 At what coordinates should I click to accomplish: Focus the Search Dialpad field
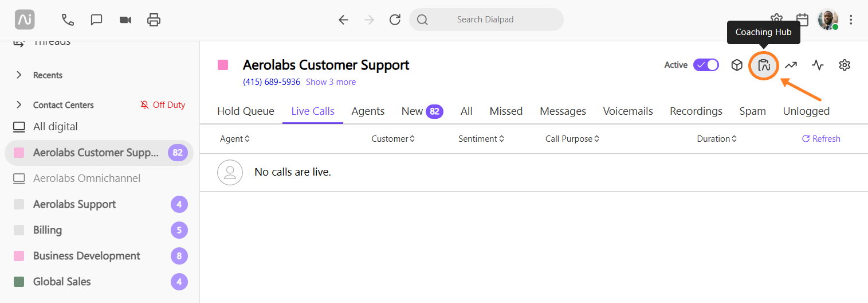pos(486,20)
